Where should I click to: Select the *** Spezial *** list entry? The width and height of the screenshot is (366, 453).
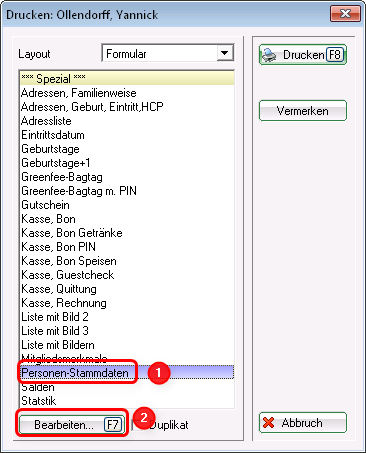click(127, 79)
